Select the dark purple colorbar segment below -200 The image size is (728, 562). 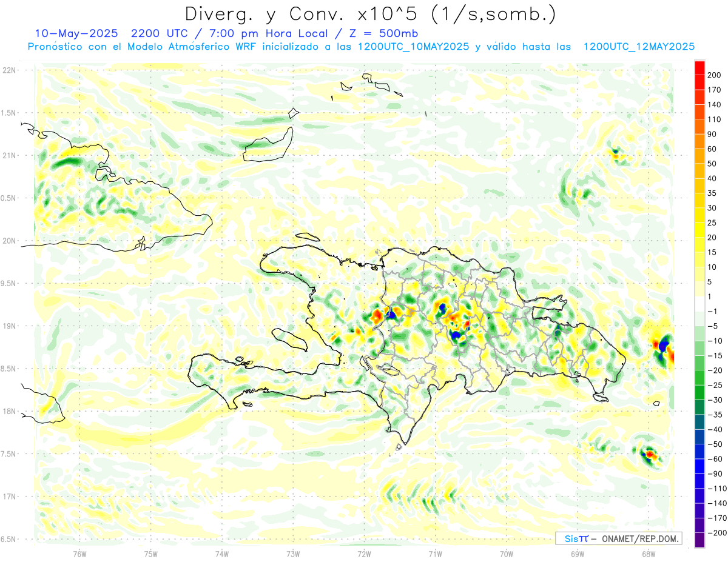click(x=699, y=540)
